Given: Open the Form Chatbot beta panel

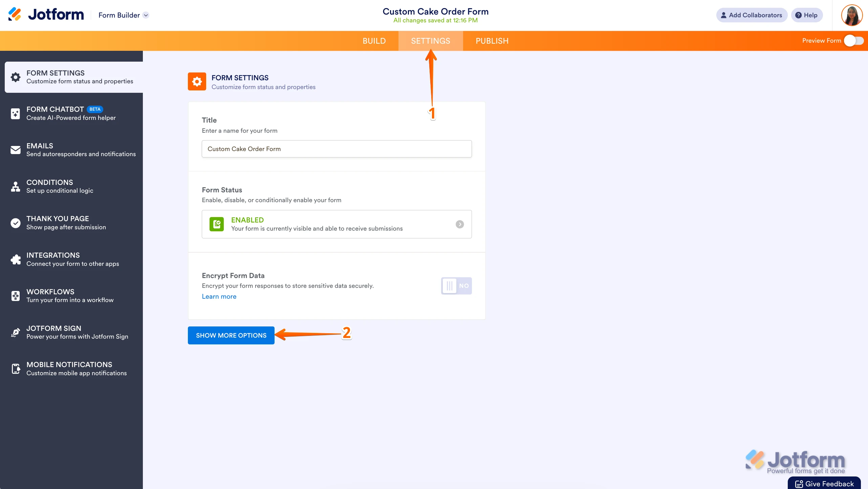Looking at the screenshot, I should click(x=16, y=113).
